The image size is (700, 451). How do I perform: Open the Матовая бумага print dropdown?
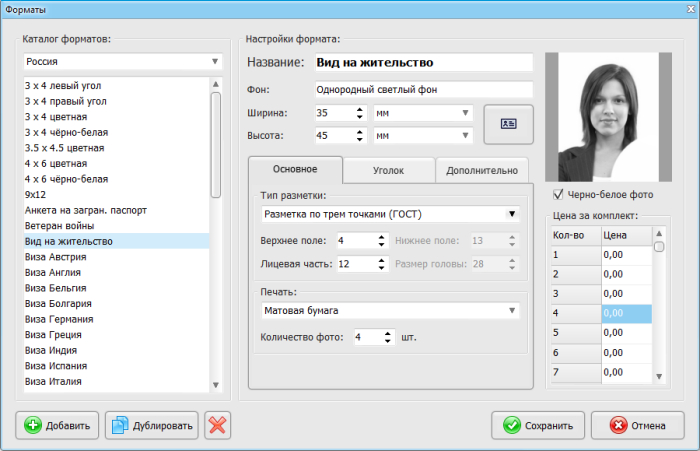390,310
